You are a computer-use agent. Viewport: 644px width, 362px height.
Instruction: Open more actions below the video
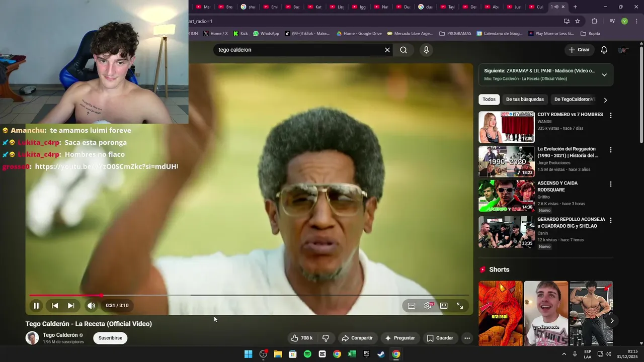(467, 338)
